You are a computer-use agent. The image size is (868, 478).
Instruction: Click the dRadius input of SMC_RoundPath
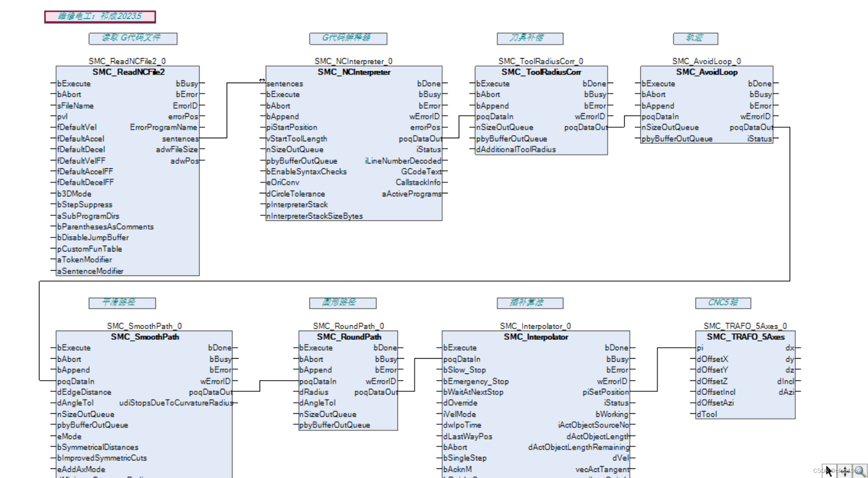click(x=313, y=392)
